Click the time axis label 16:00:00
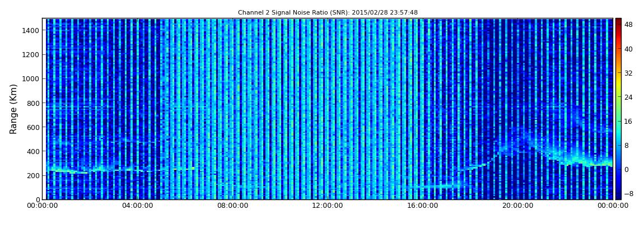Viewport: 644px width, 228px height. [x=423, y=206]
